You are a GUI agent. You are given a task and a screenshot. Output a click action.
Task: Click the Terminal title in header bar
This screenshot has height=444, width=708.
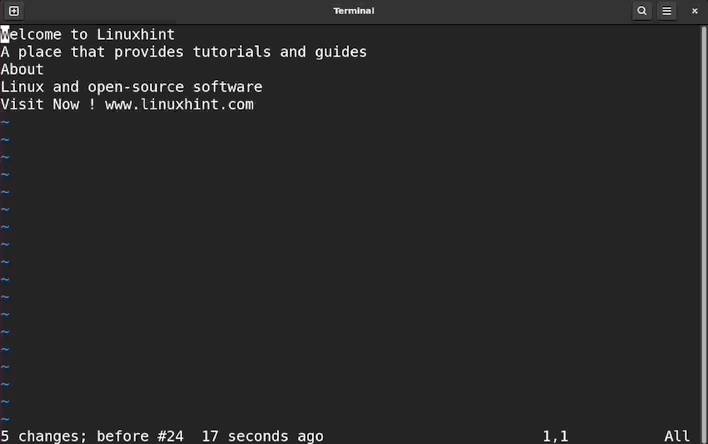(x=354, y=11)
